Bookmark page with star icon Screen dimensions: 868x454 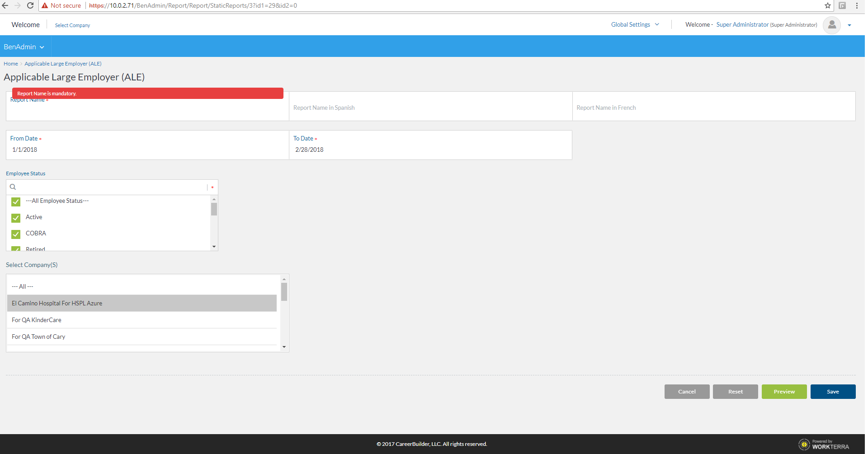pos(827,5)
